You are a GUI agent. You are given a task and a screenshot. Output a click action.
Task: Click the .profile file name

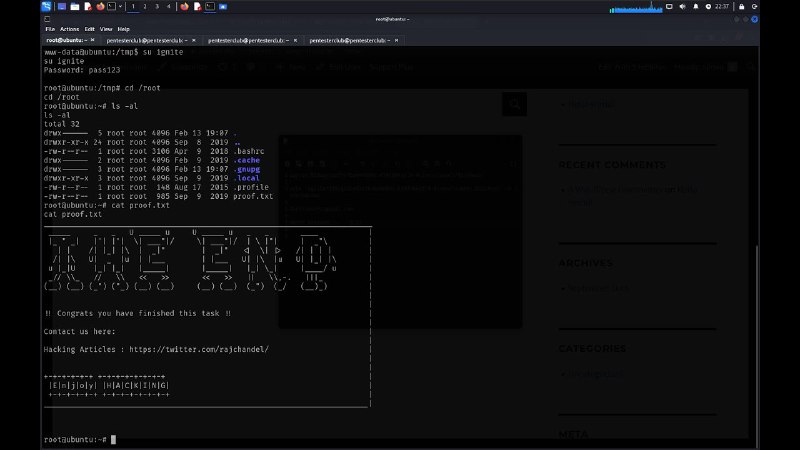click(x=251, y=187)
